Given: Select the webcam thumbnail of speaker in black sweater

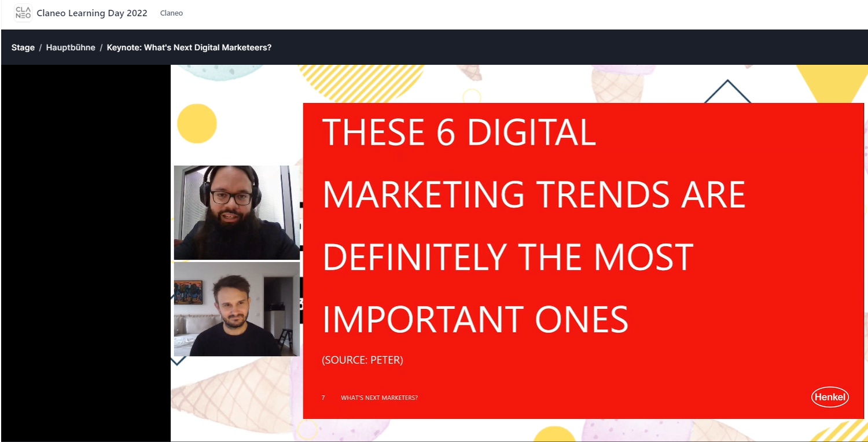Looking at the screenshot, I should (x=237, y=309).
